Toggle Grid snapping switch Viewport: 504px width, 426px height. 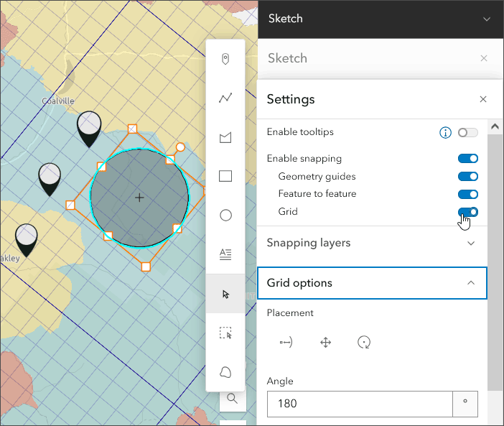(467, 212)
